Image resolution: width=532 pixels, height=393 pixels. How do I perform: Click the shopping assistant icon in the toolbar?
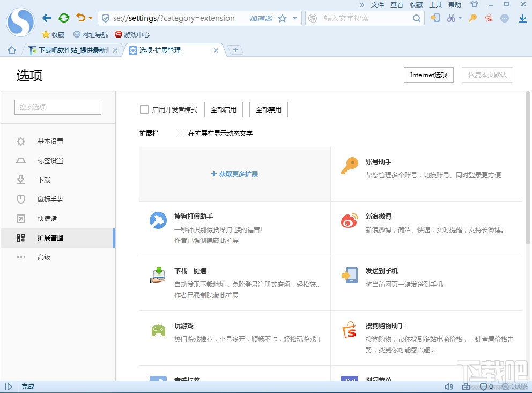click(487, 18)
